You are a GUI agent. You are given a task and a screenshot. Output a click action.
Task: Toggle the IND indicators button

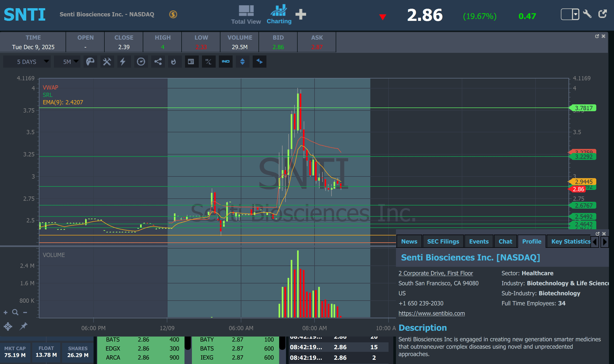[225, 62]
